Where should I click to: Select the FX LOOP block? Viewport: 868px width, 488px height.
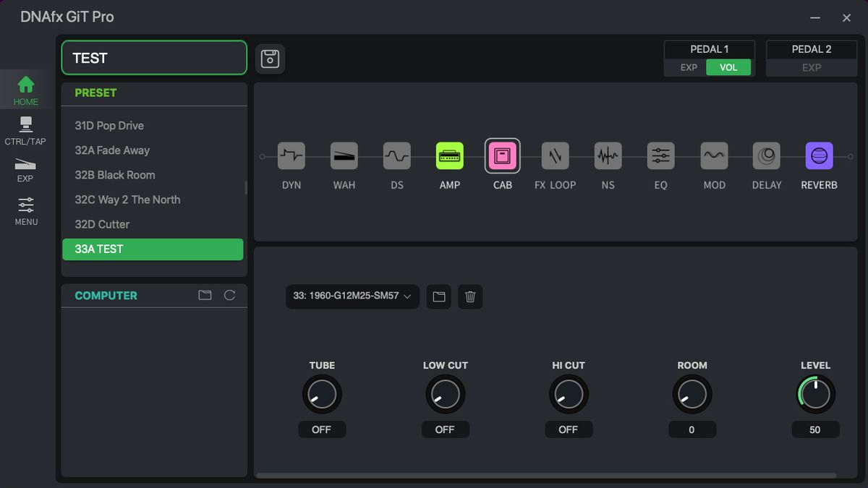(556, 155)
